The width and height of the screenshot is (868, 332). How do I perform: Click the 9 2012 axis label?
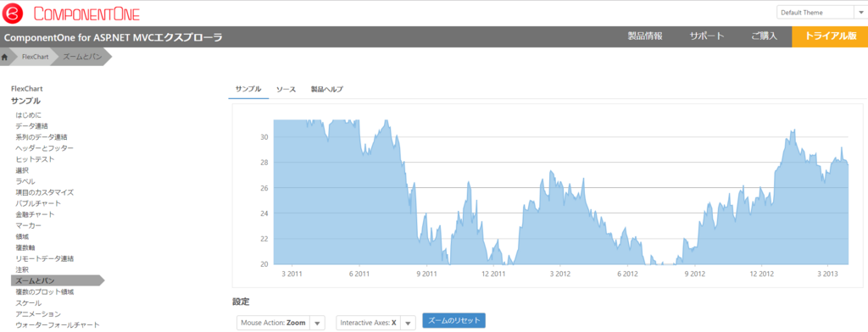(695, 274)
